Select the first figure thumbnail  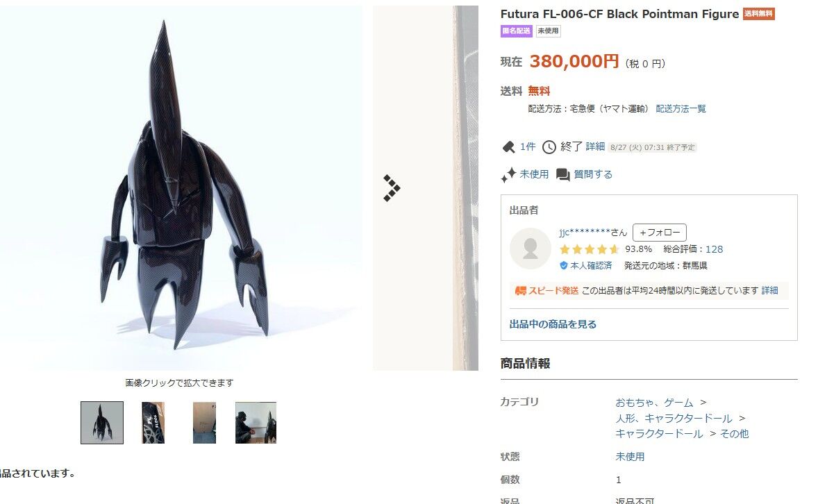(x=101, y=423)
